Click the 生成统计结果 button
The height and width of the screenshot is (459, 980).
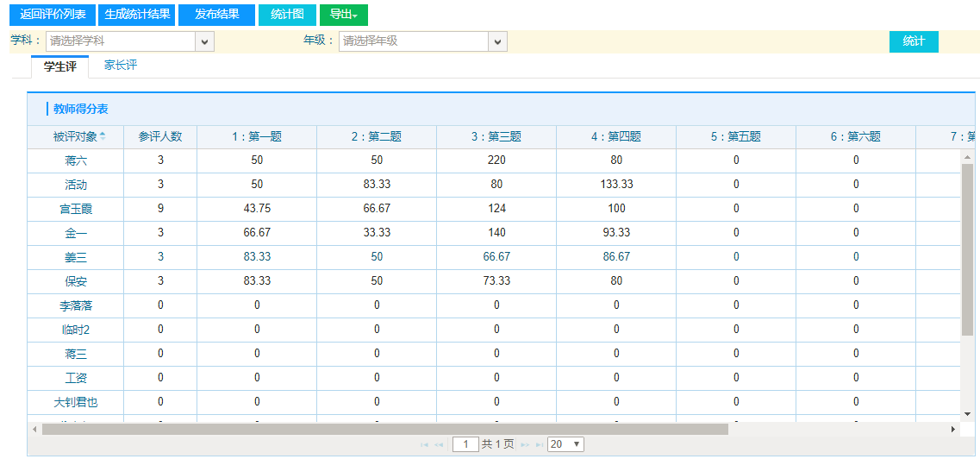137,15
